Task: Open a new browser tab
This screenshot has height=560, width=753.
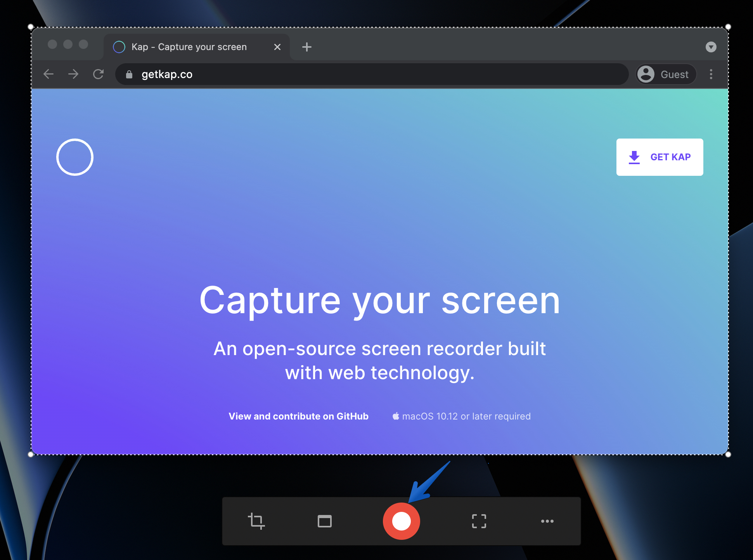Action: [x=306, y=47]
